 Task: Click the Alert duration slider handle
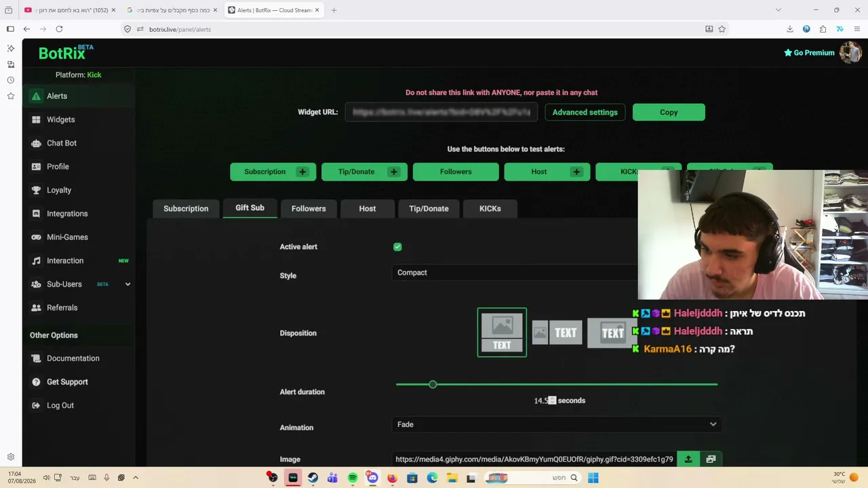click(433, 384)
